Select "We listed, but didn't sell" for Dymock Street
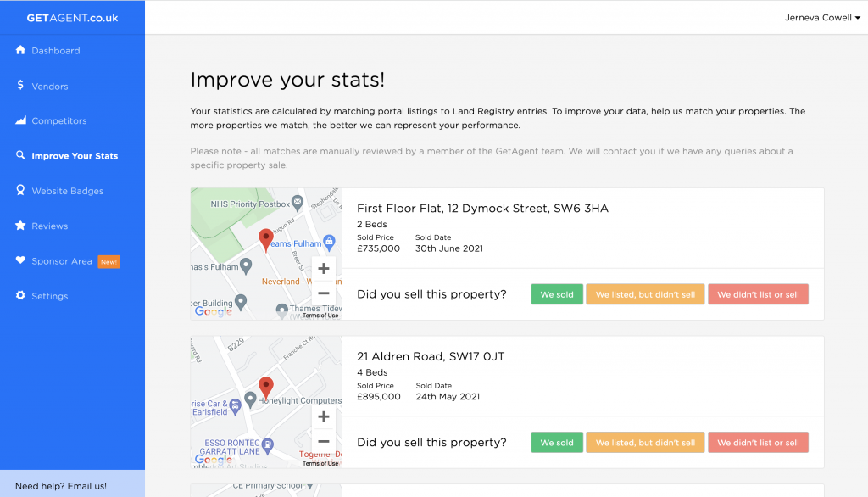Viewport: 868px width, 497px height. [x=645, y=294]
